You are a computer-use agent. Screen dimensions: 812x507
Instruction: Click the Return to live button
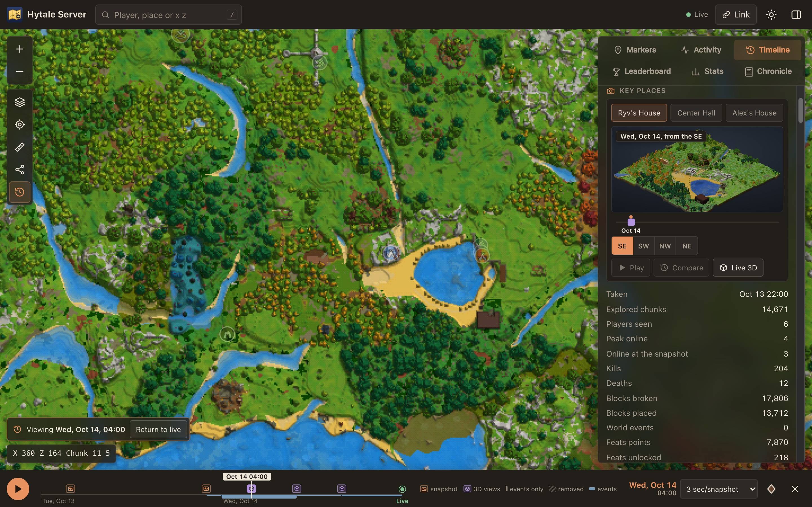point(158,429)
